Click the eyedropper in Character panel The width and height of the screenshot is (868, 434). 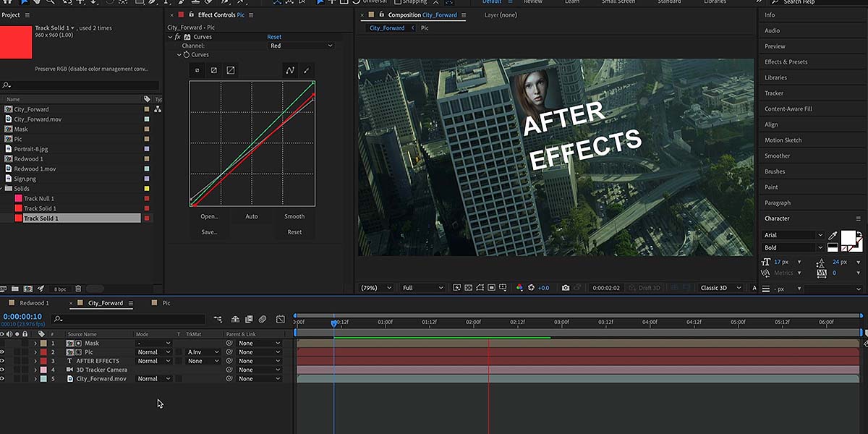[x=833, y=236]
